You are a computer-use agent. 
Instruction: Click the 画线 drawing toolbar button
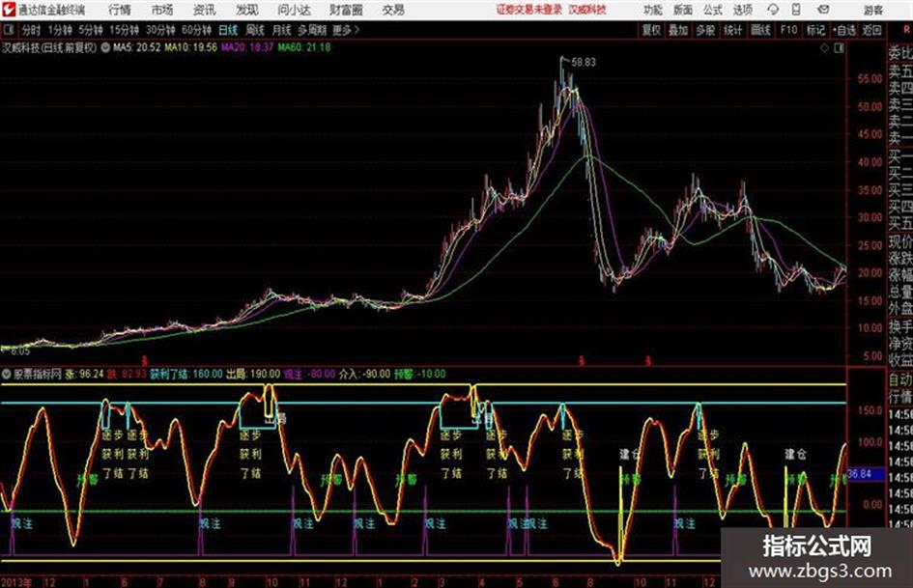760,30
